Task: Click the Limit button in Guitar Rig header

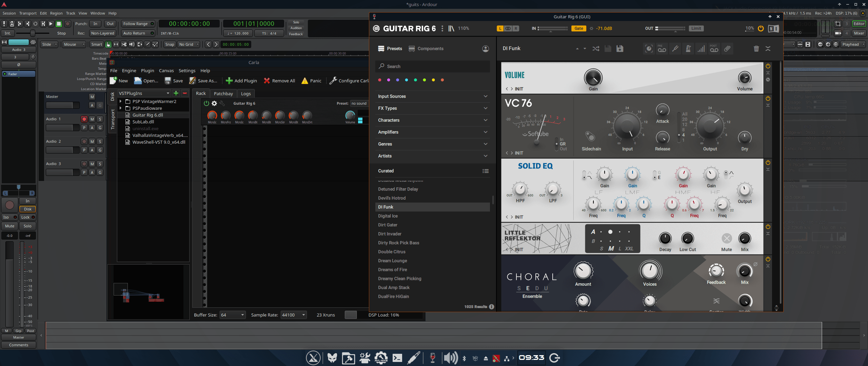Action: click(x=696, y=28)
